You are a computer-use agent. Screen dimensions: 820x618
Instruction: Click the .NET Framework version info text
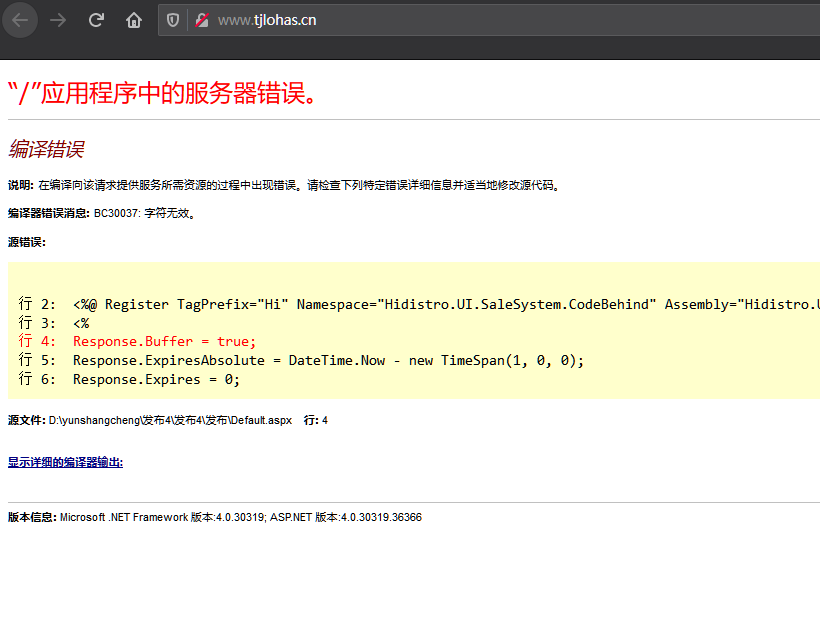[x=215, y=517]
